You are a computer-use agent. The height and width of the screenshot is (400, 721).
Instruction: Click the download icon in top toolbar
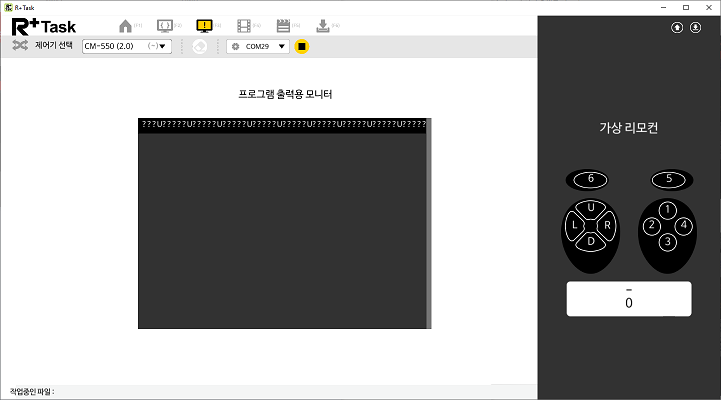322,25
